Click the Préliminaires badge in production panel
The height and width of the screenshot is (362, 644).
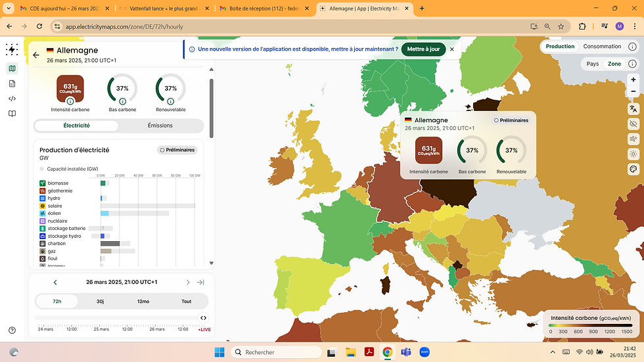177,150
